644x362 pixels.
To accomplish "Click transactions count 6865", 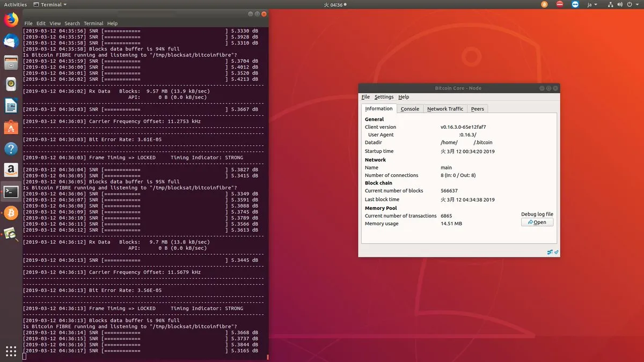I will pos(446,216).
